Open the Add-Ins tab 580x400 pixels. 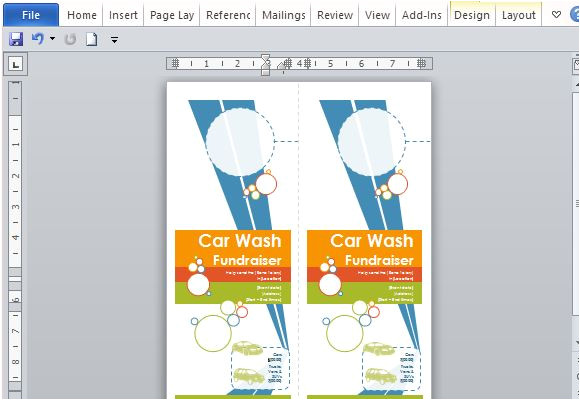422,15
